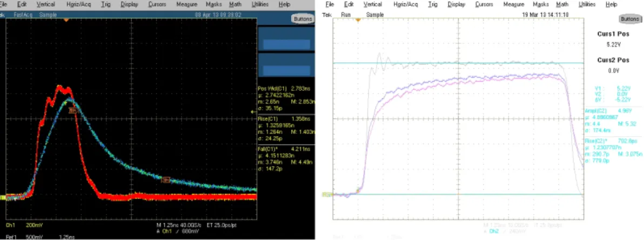Select the Curs1 Pos 5.22V field
Viewport: 644px width, 240px height.
[x=613, y=38]
